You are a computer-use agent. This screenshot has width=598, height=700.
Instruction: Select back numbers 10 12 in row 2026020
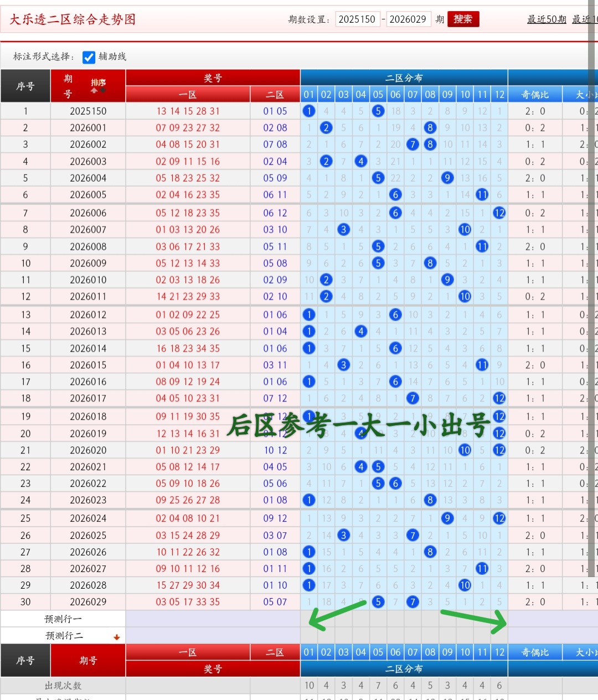coord(275,451)
